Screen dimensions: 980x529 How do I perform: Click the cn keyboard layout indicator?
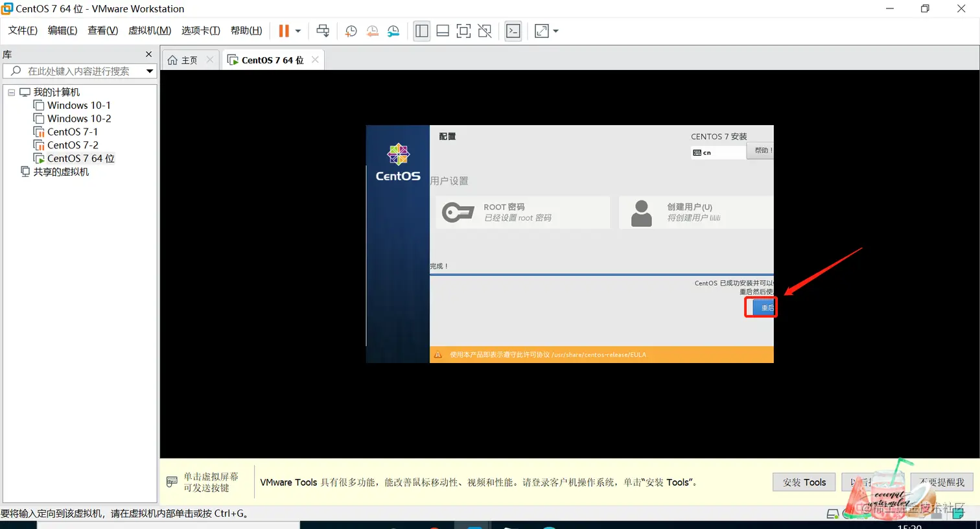tap(718, 152)
